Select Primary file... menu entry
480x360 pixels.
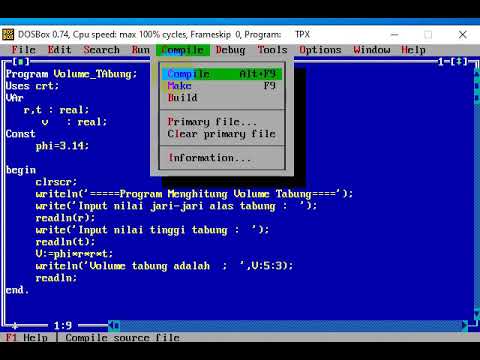pyautogui.click(x=222, y=122)
